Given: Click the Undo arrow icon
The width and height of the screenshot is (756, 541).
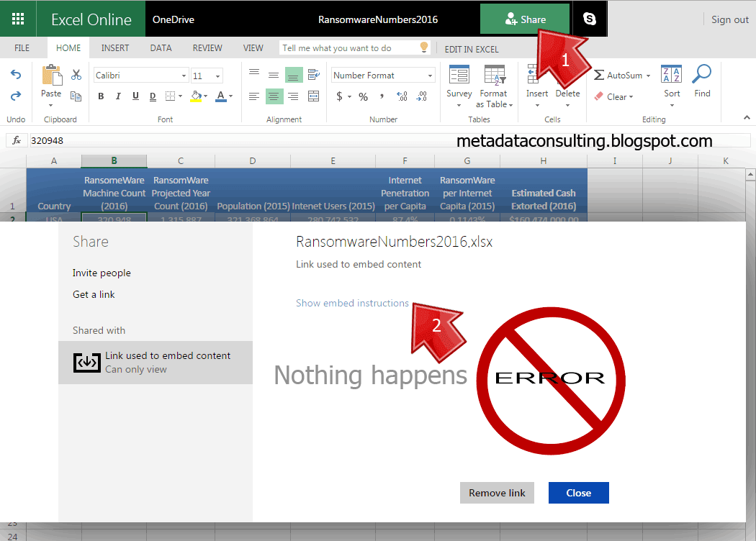Looking at the screenshot, I should pos(16,75).
